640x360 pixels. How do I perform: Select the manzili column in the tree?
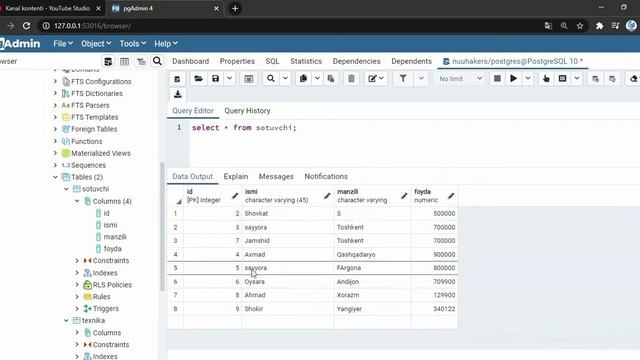click(115, 237)
